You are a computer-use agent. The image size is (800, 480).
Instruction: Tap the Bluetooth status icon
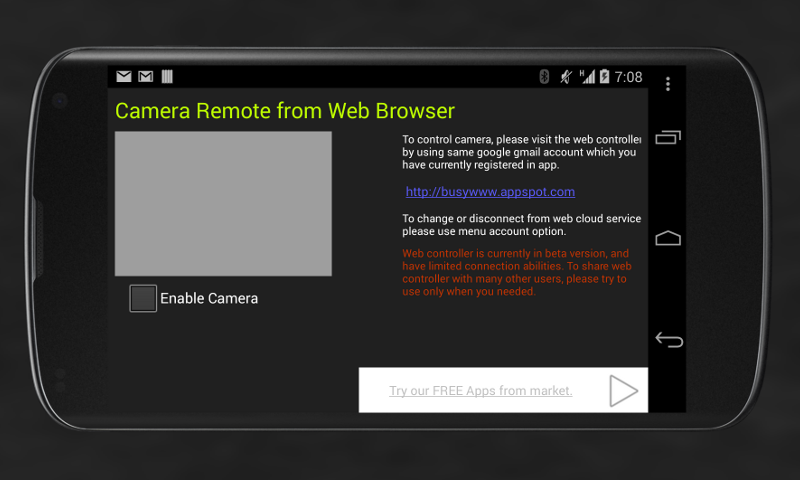point(544,77)
